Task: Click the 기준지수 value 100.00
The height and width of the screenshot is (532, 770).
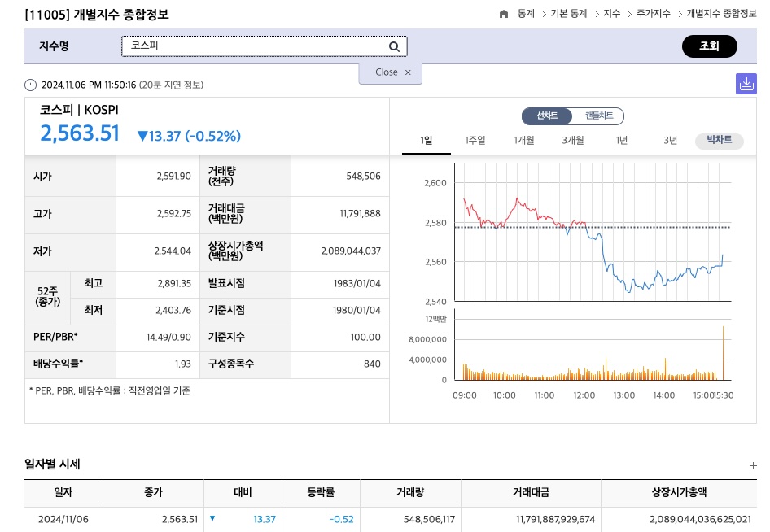Action: click(365, 338)
